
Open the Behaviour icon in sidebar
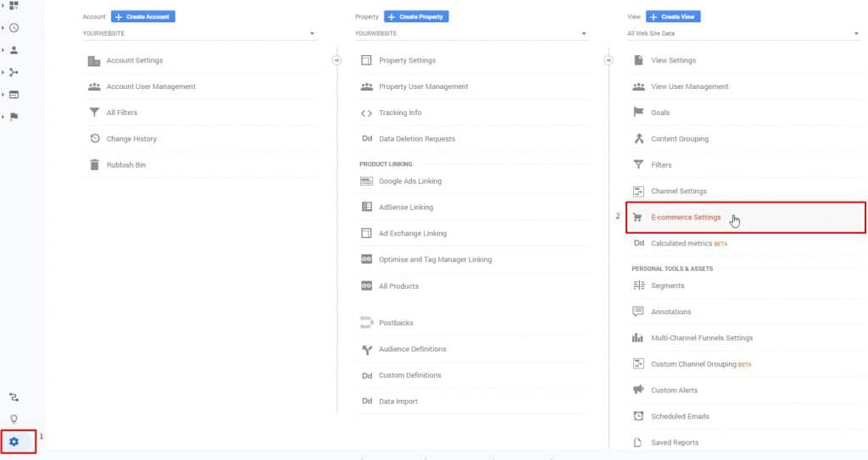point(14,95)
